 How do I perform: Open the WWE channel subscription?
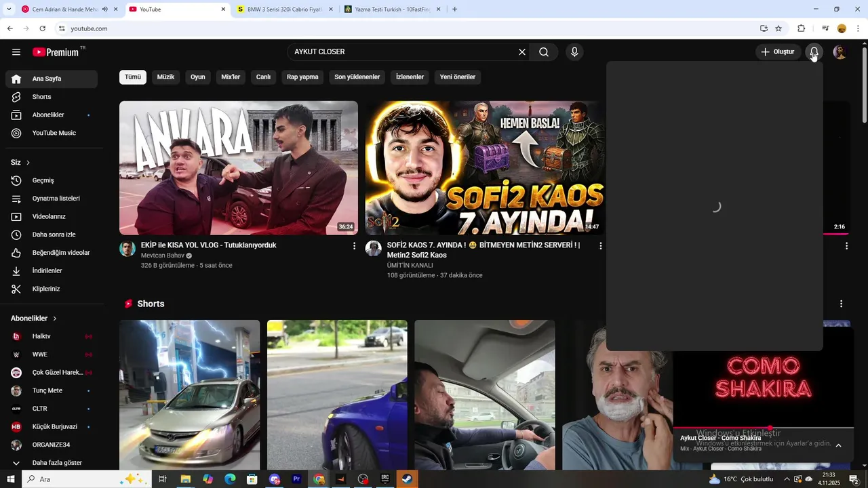(52, 354)
